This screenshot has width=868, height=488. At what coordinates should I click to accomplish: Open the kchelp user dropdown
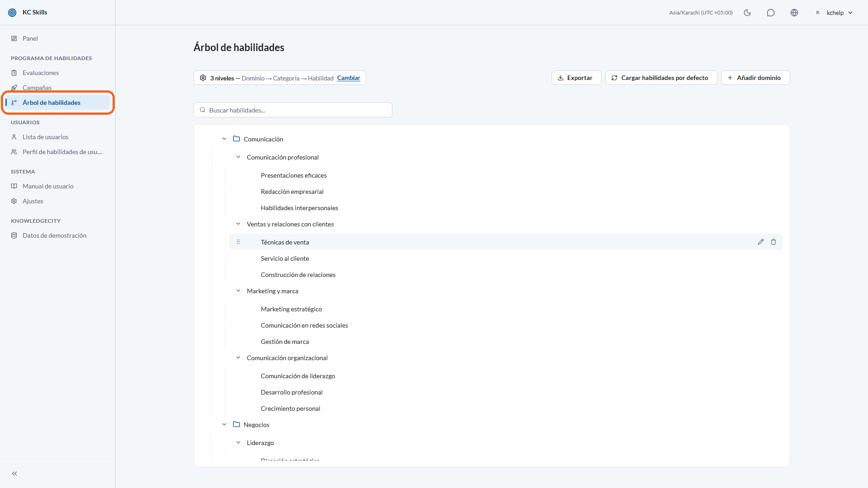pyautogui.click(x=834, y=13)
